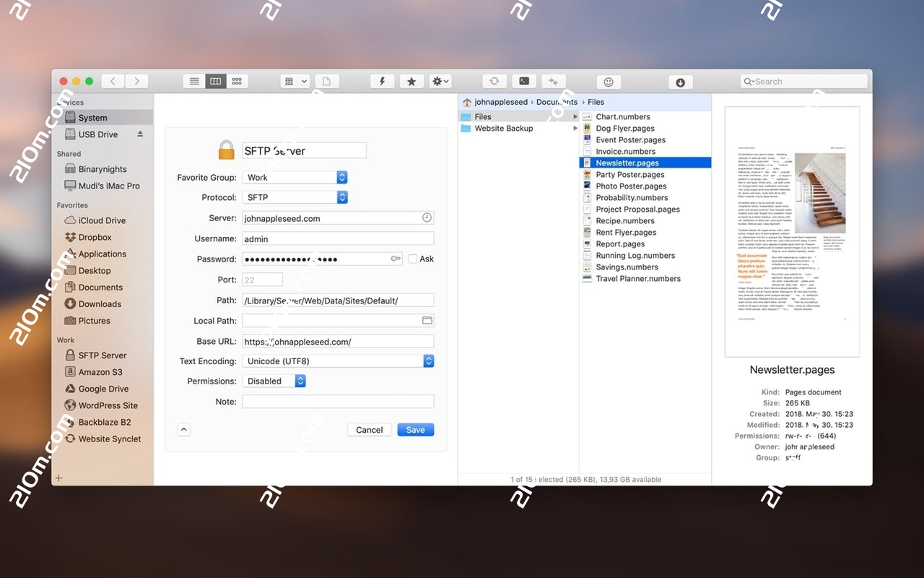Select Google Drive connection
The height and width of the screenshot is (578, 924).
click(x=102, y=389)
